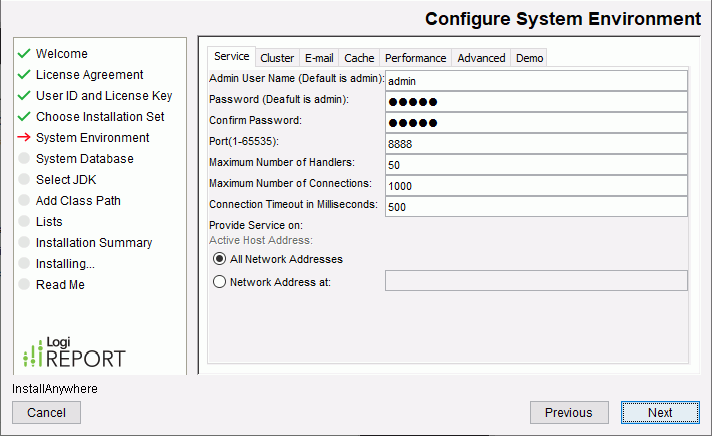This screenshot has height=436, width=712.
Task: Open the Demo tab
Action: pyautogui.click(x=529, y=58)
